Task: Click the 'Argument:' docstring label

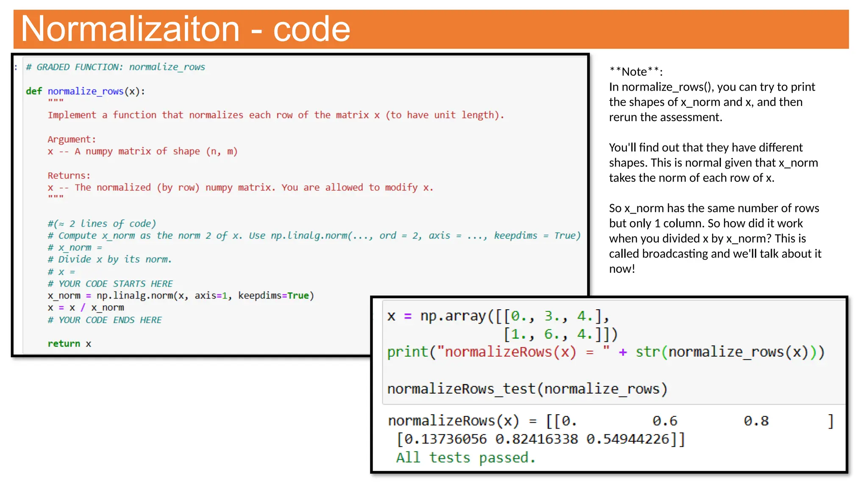Action: tap(72, 139)
